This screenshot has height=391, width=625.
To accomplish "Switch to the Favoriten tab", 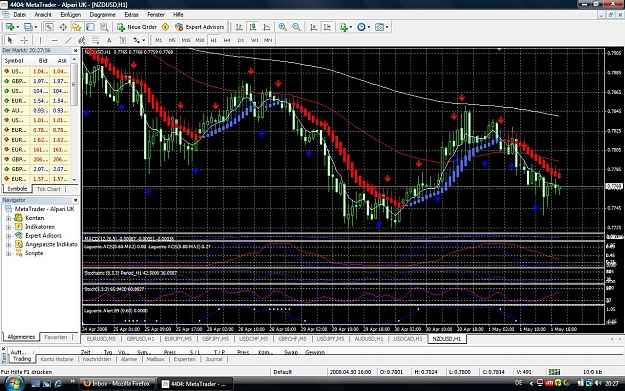I will click(55, 337).
